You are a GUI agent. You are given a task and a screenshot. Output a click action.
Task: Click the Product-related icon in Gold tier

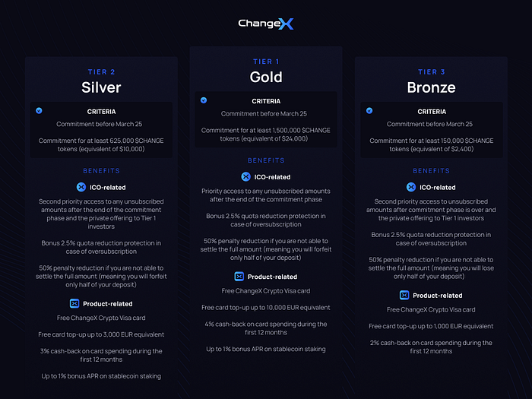point(239,277)
